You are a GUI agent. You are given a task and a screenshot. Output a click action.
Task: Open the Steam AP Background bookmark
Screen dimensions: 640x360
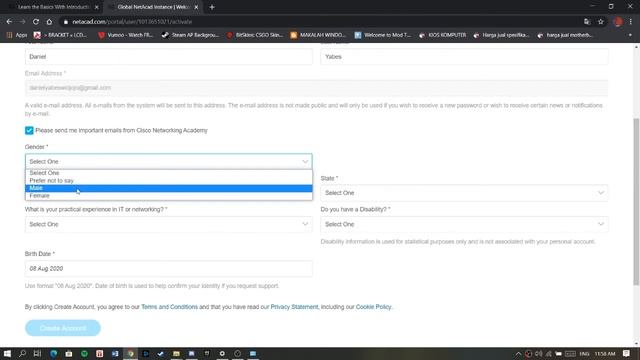tap(190, 35)
